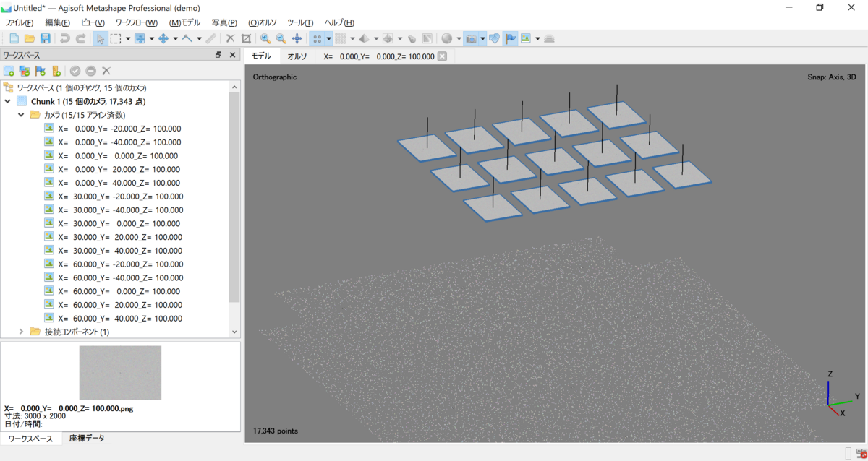Viewport: 868px width, 461px height.
Task: Collapse the Chunk 1 tree node
Action: [8, 101]
